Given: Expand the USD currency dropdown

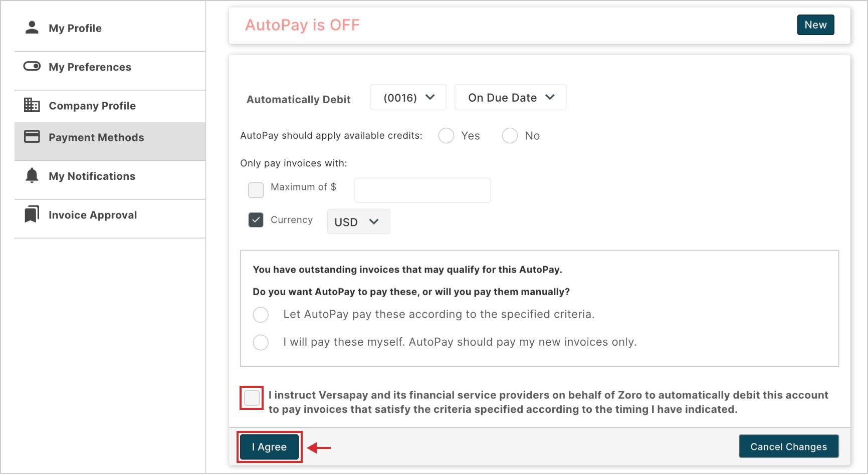Looking at the screenshot, I should coord(358,221).
